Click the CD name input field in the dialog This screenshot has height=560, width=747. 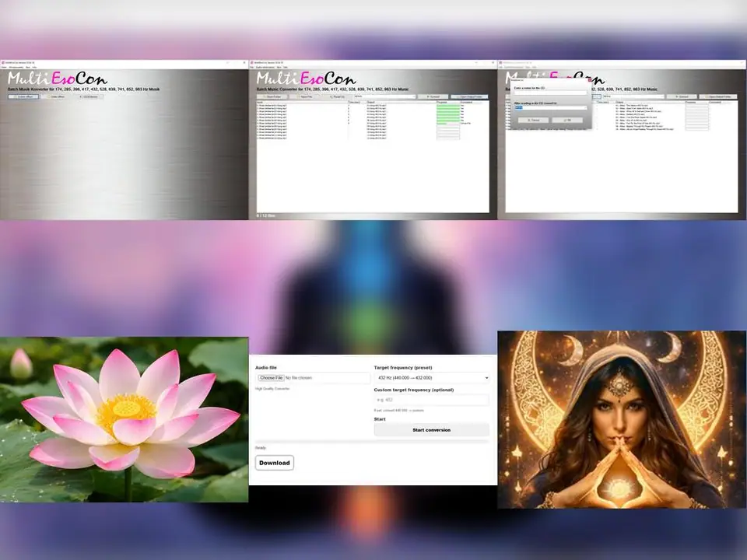pyautogui.click(x=550, y=92)
